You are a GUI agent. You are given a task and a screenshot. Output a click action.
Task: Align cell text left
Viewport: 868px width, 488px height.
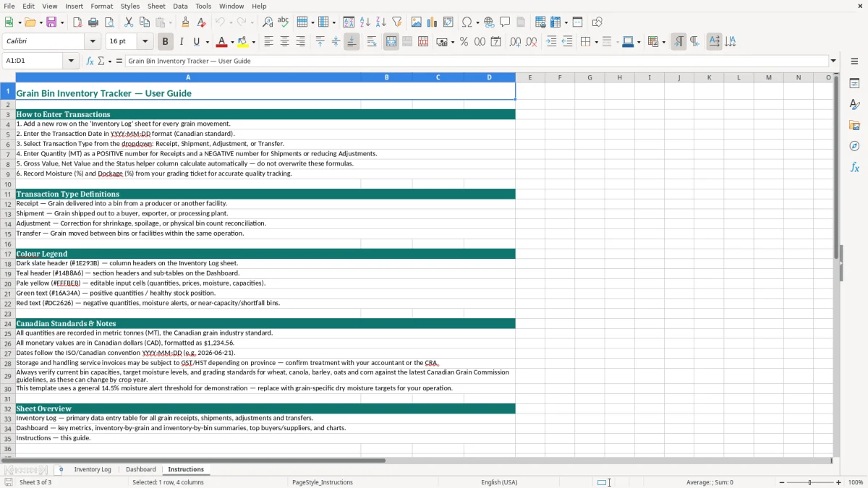click(x=268, y=42)
